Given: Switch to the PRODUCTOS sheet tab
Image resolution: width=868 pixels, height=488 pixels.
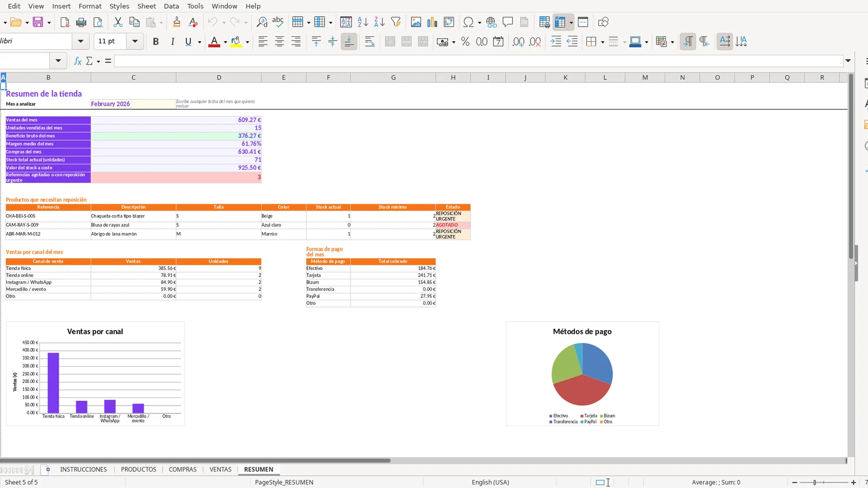Looking at the screenshot, I should [138, 470].
